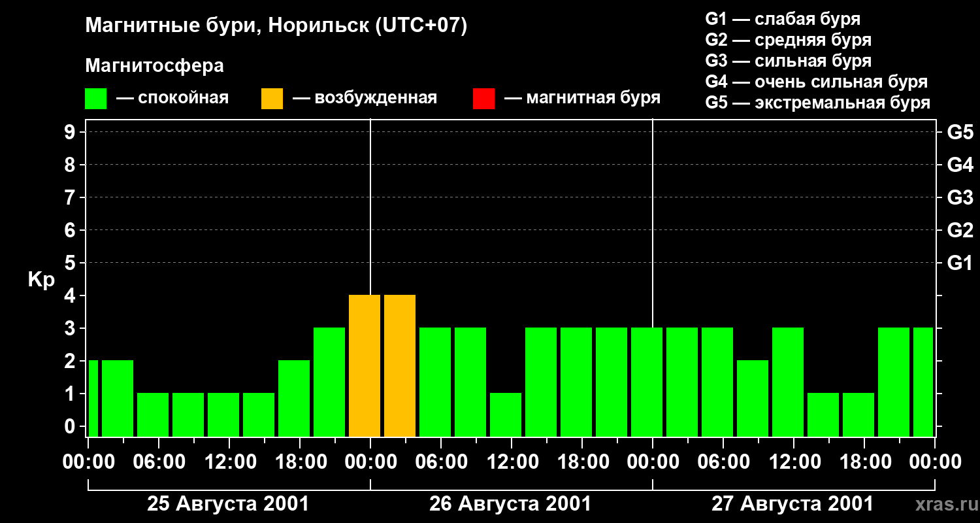The width and height of the screenshot is (980, 523).
Task: Click the green Kp 3 bar before the orange bars
Action: pyautogui.click(x=329, y=382)
